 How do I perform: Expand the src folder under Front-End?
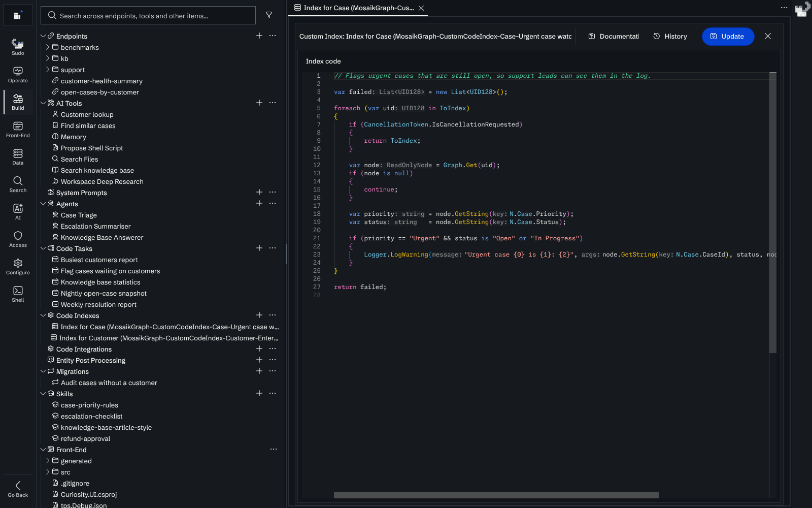(x=48, y=472)
